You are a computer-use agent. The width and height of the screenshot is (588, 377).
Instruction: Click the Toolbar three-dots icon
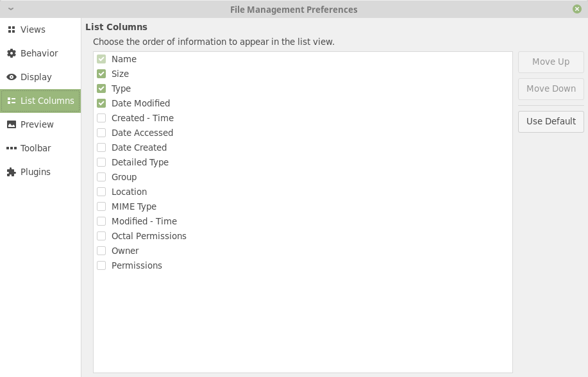point(11,148)
